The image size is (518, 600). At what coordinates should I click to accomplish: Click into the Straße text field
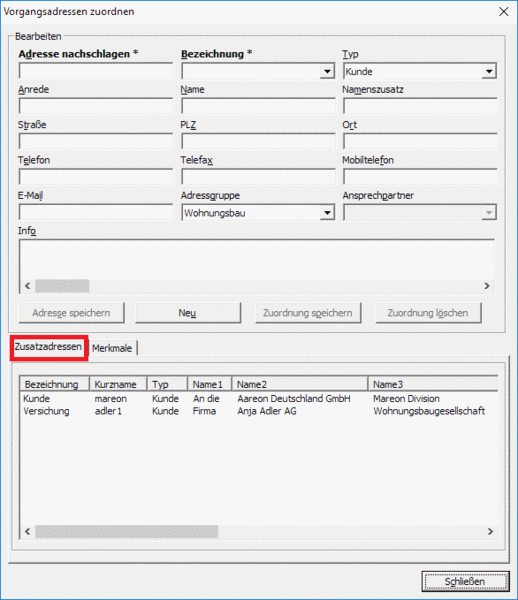96,142
